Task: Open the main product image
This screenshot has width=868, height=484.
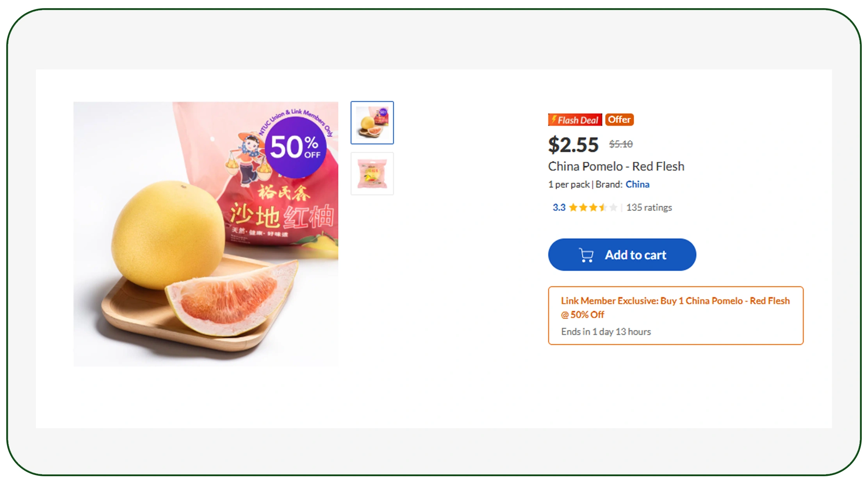Action: (206, 234)
